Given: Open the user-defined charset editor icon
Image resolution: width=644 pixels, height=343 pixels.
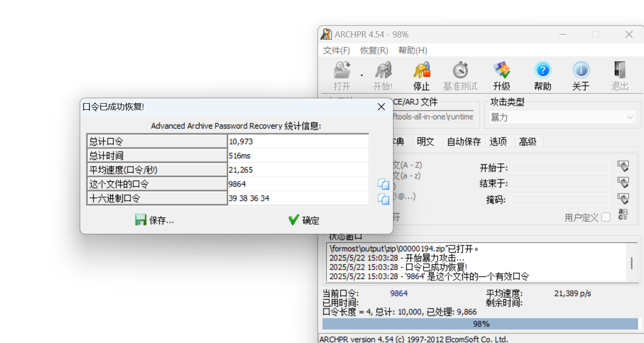Looking at the screenshot, I should tap(623, 215).
